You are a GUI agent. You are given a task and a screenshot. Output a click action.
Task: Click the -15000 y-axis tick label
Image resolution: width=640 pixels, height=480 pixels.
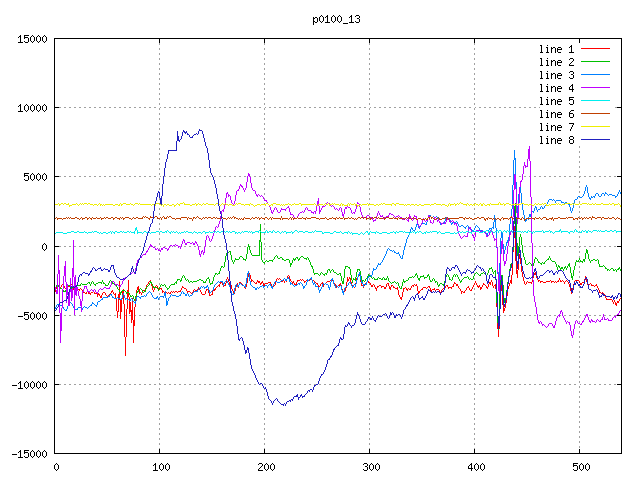tap(29, 453)
